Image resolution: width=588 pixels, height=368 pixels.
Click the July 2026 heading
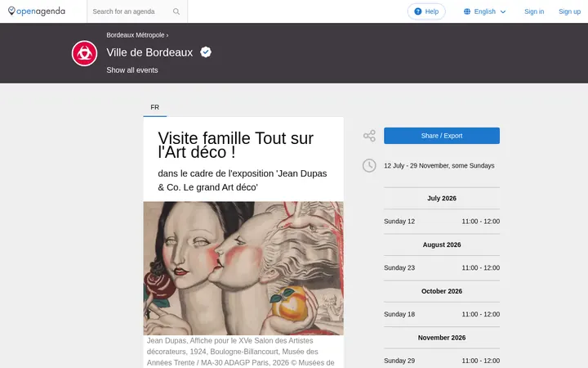point(441,198)
